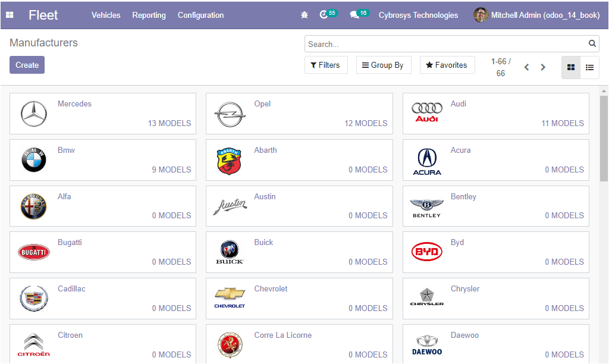Viewport: 609px width, 364px height.
Task: Click the Austin script logo
Action: 230,206
